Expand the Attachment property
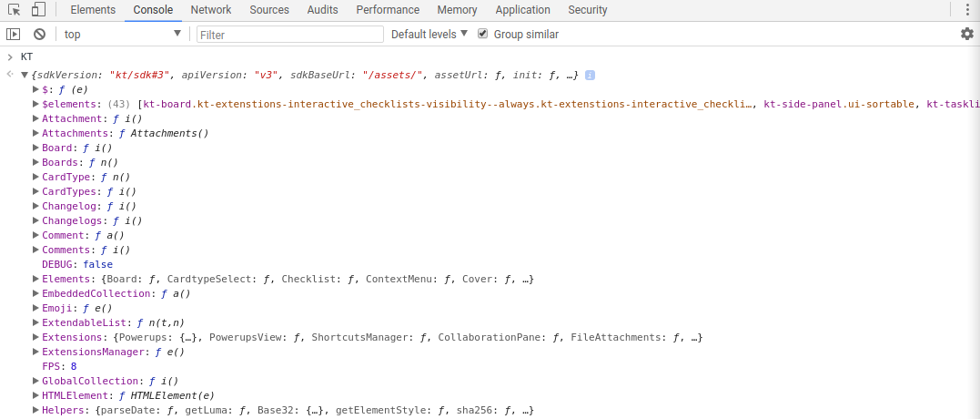Viewport: 980px width, 419px height. [36, 118]
